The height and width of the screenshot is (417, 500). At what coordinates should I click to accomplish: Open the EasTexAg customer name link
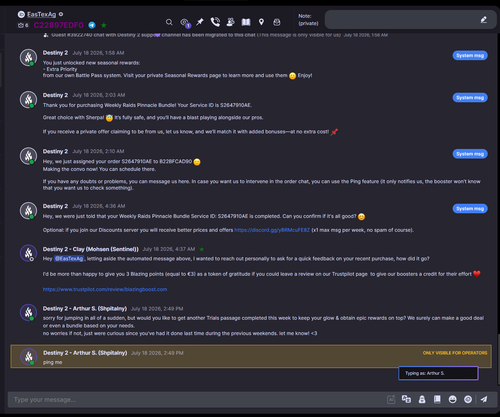click(42, 14)
